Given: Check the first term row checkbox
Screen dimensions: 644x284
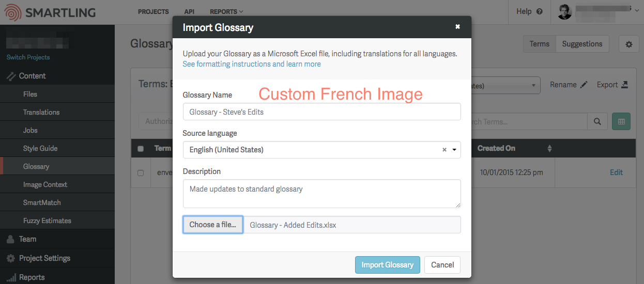Looking at the screenshot, I should click(x=141, y=173).
